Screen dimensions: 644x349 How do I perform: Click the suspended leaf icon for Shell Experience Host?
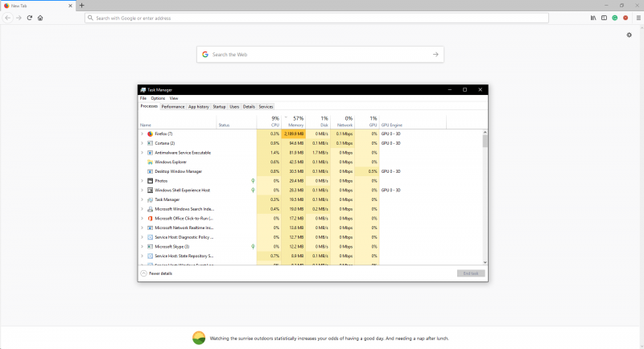tap(253, 191)
